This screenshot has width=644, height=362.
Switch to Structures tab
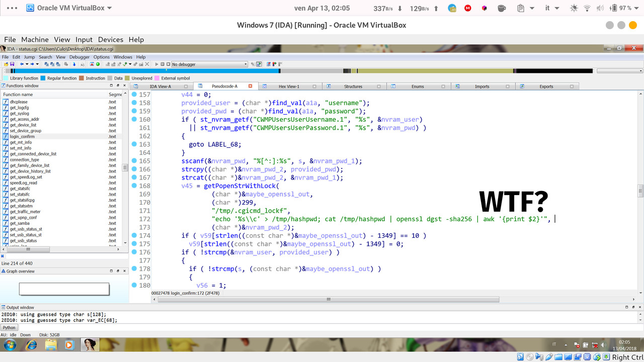(x=353, y=86)
